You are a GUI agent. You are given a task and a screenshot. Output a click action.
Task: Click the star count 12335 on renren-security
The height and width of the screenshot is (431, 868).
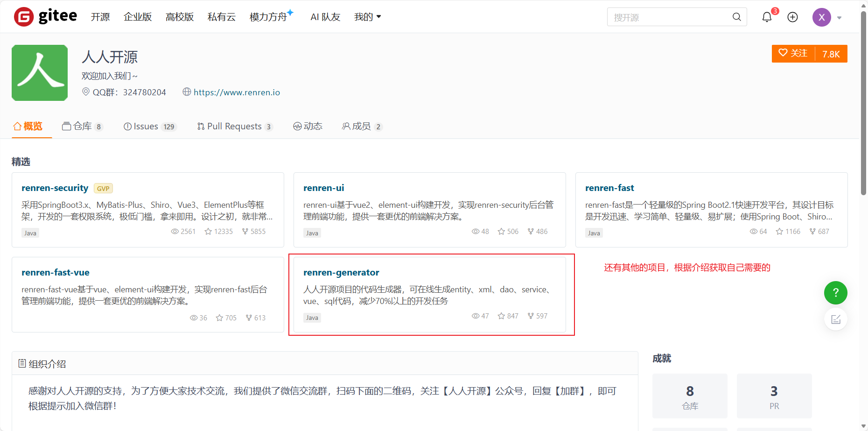pos(219,231)
